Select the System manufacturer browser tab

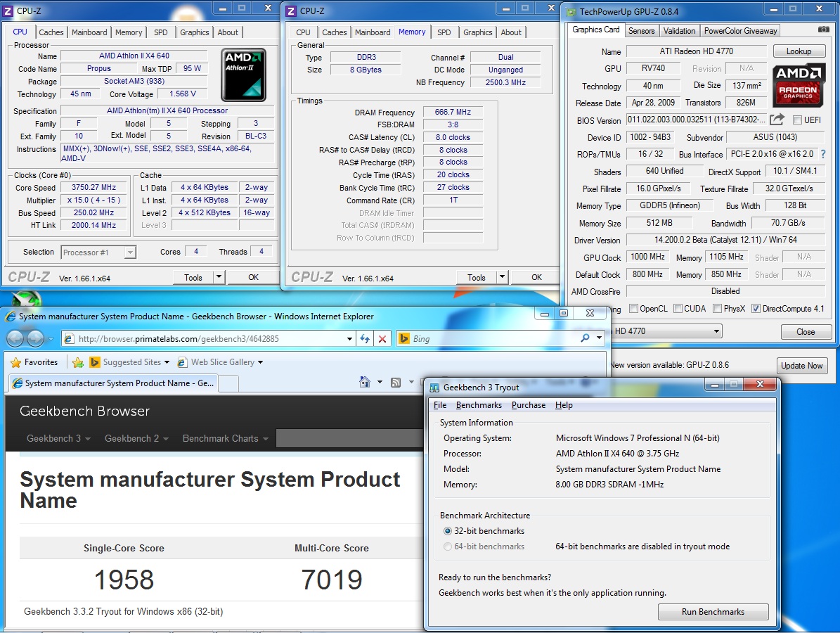pos(114,383)
